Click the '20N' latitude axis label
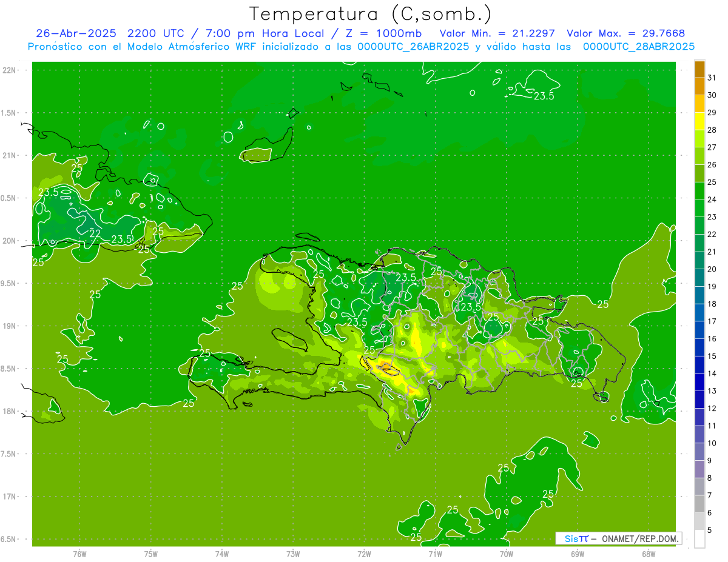The image size is (728, 562). 10,241
